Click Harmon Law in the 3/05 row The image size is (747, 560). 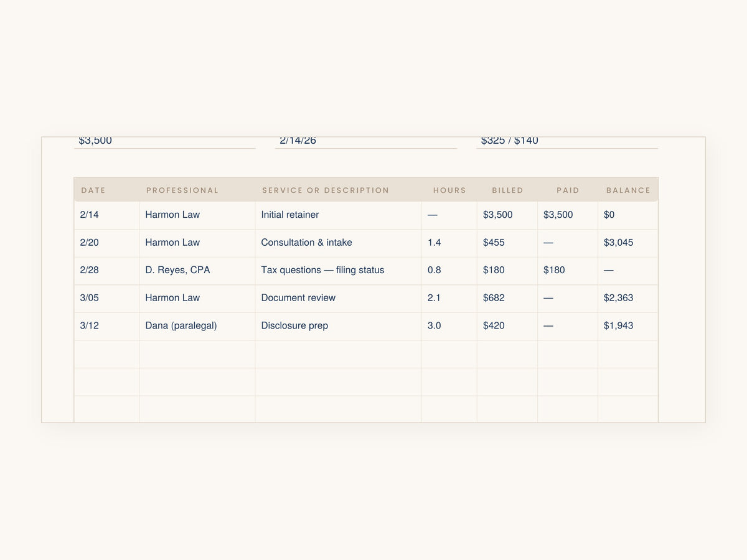[x=197, y=299]
